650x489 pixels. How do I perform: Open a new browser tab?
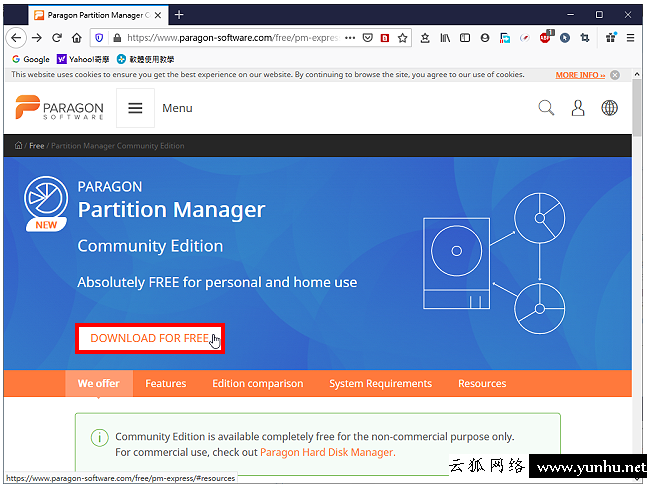(x=179, y=15)
